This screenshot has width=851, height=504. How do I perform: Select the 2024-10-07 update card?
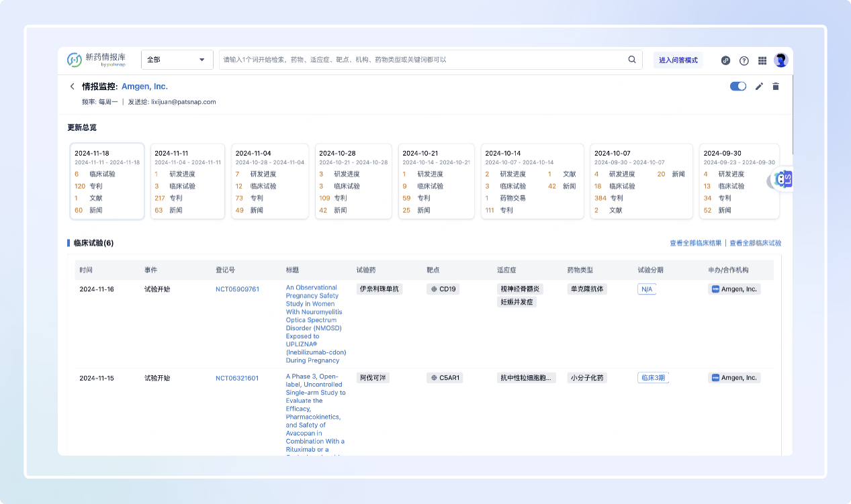coord(641,181)
